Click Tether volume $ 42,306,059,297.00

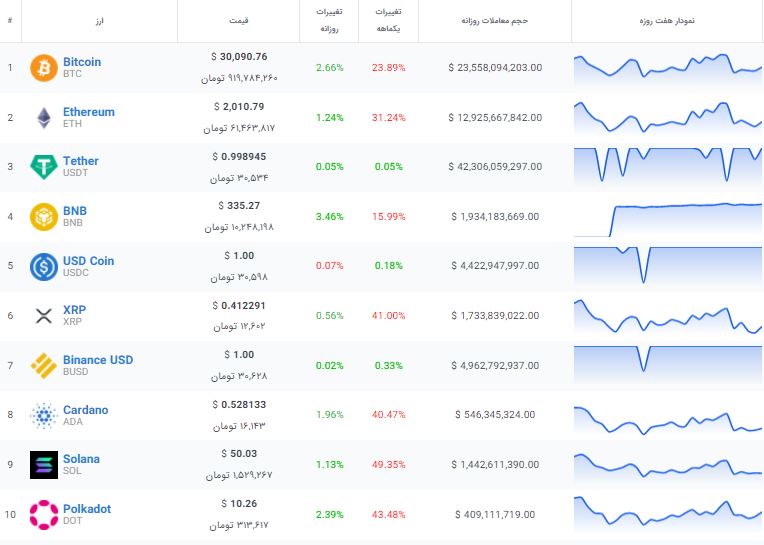tap(495, 167)
